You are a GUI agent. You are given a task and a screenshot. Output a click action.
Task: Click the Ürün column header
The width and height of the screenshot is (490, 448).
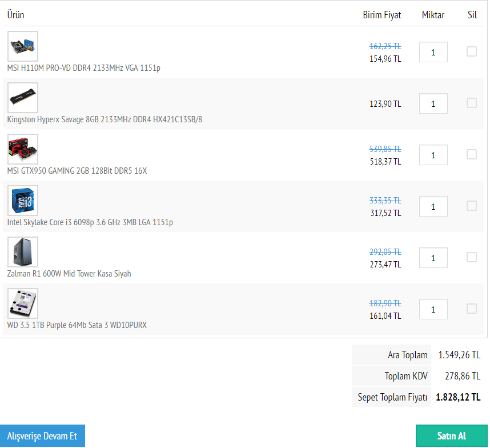15,15
